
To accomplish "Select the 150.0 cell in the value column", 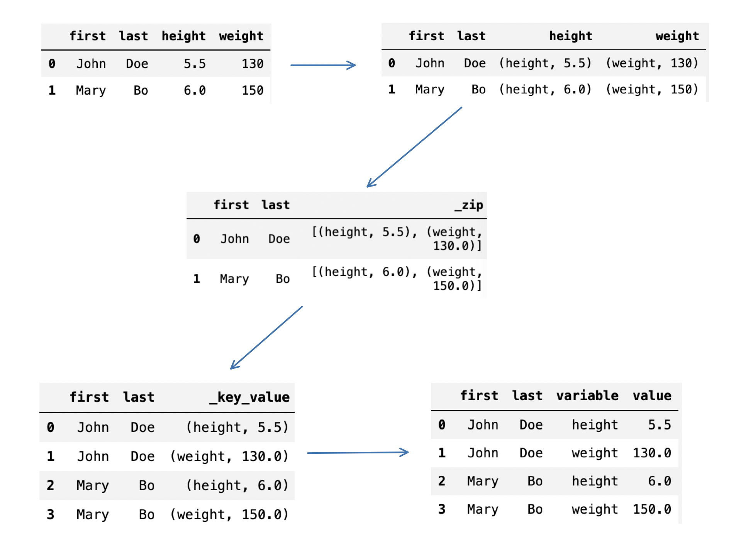I will 651,509.
